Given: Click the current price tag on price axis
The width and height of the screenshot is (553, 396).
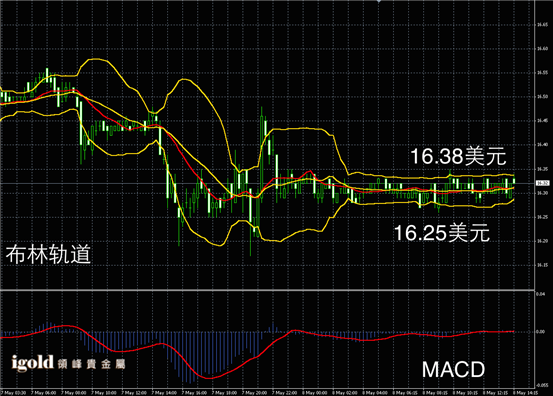Looking at the screenshot, I should (542, 183).
